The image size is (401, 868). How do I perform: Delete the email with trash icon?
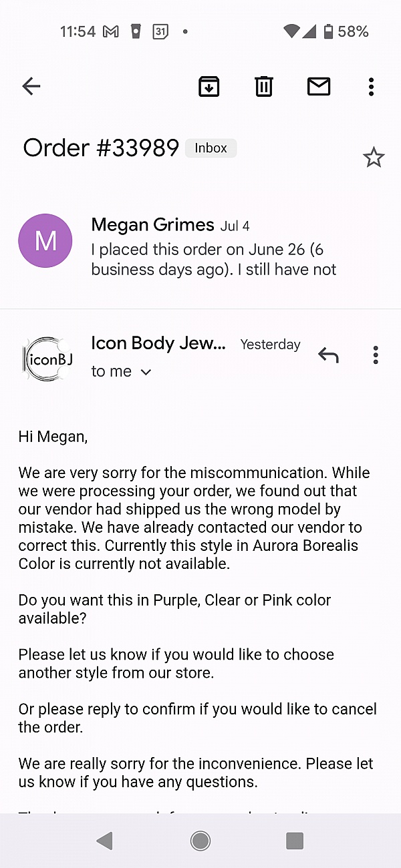(264, 86)
